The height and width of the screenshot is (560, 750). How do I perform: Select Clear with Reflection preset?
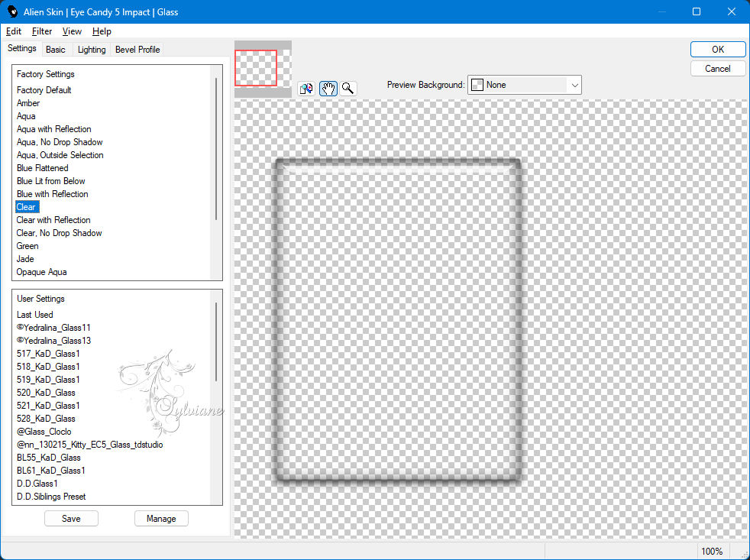(x=53, y=220)
